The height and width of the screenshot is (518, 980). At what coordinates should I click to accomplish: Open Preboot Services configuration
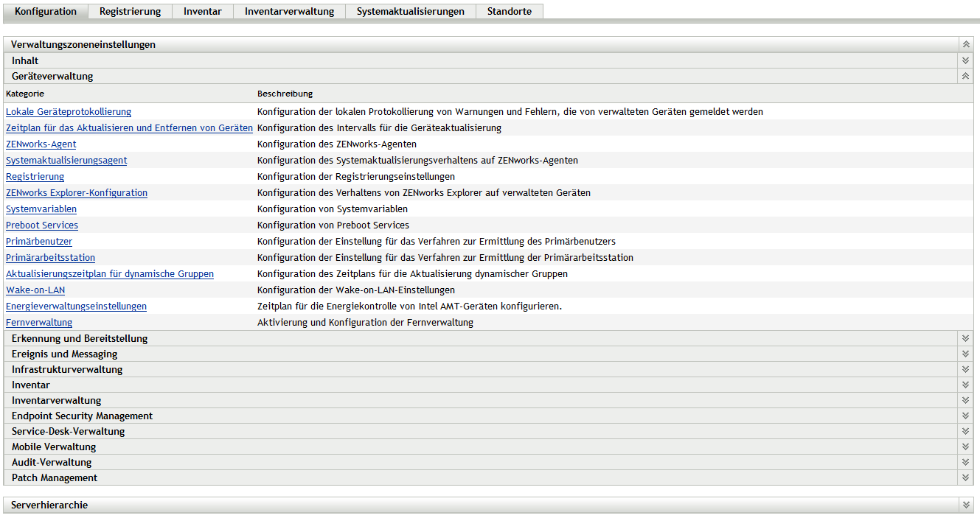pyautogui.click(x=42, y=225)
